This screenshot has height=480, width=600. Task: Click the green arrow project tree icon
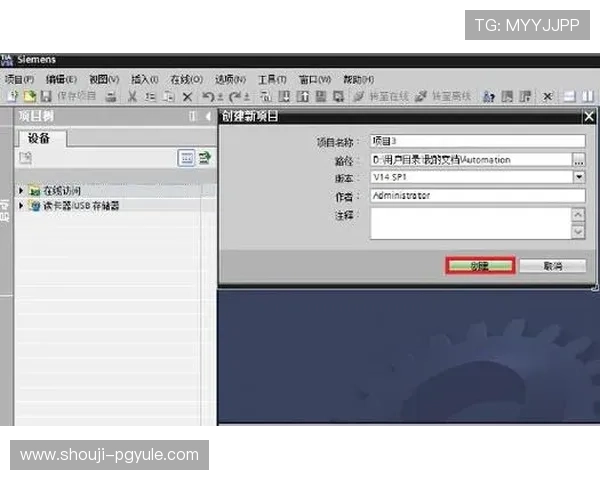[x=205, y=157]
